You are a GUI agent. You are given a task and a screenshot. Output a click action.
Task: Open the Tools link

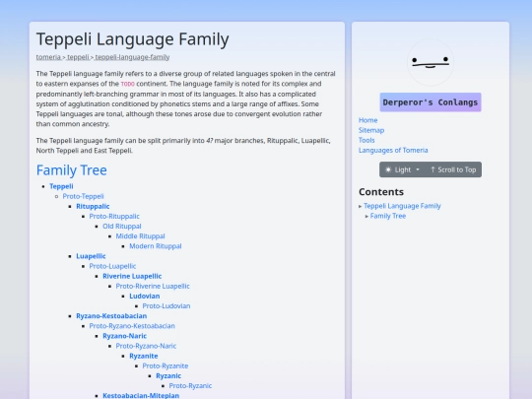point(366,140)
